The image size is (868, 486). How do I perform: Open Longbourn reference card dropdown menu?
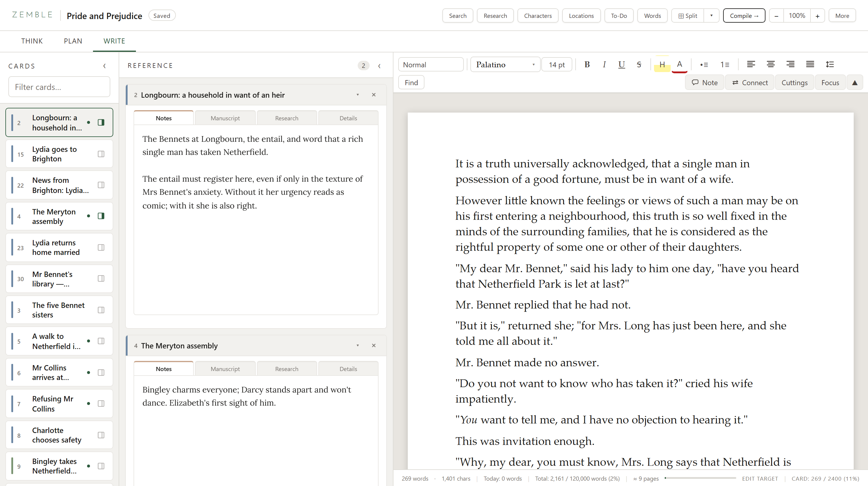pyautogui.click(x=357, y=95)
